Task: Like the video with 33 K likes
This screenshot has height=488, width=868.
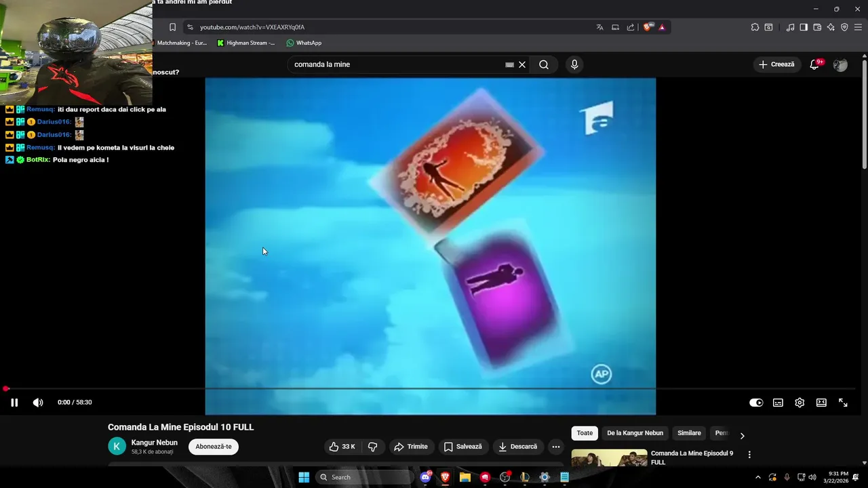Action: coord(342,447)
